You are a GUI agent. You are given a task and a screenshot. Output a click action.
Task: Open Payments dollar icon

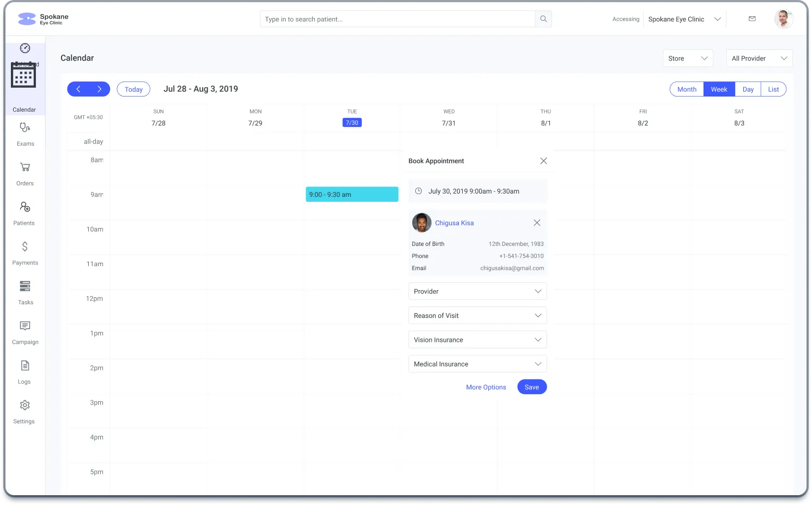pyautogui.click(x=25, y=247)
